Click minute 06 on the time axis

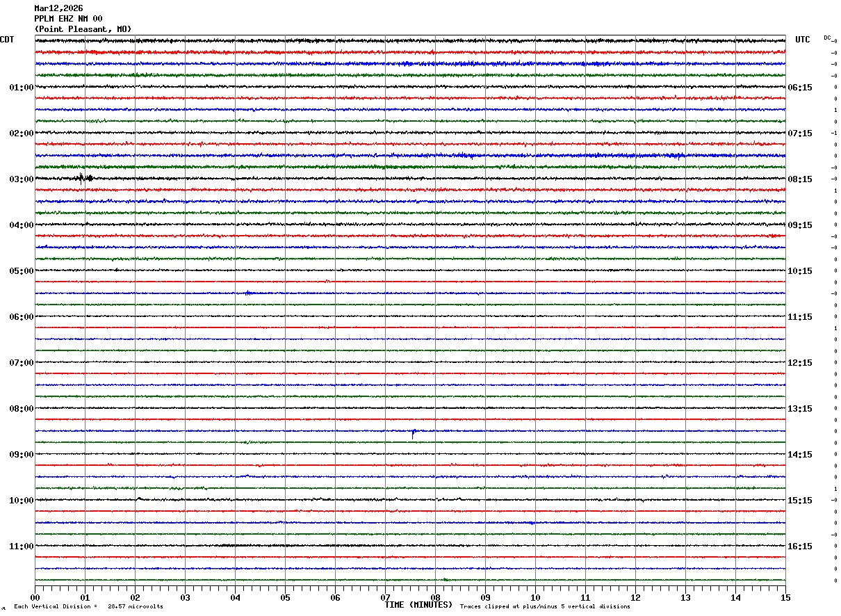click(335, 597)
